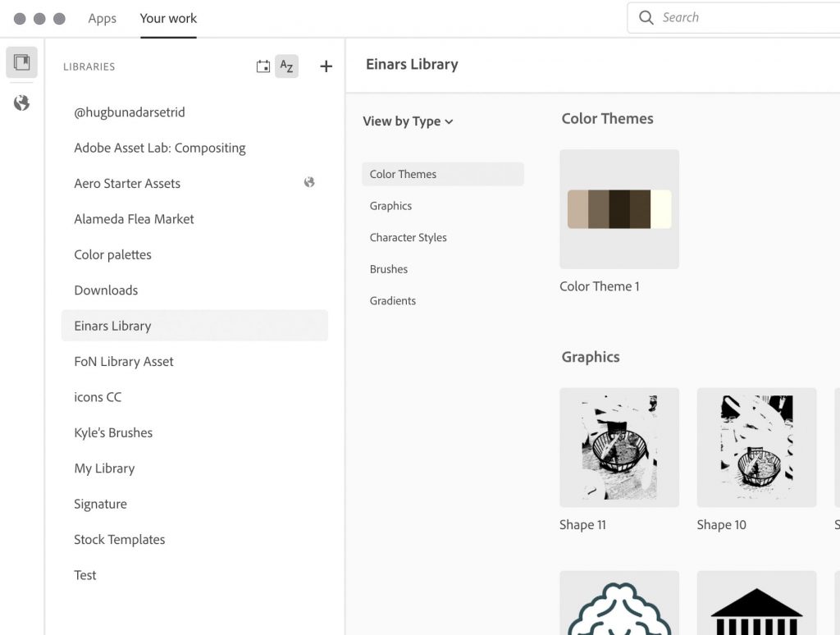
Task: Sort libraries by date calendar icon
Action: pos(263,66)
